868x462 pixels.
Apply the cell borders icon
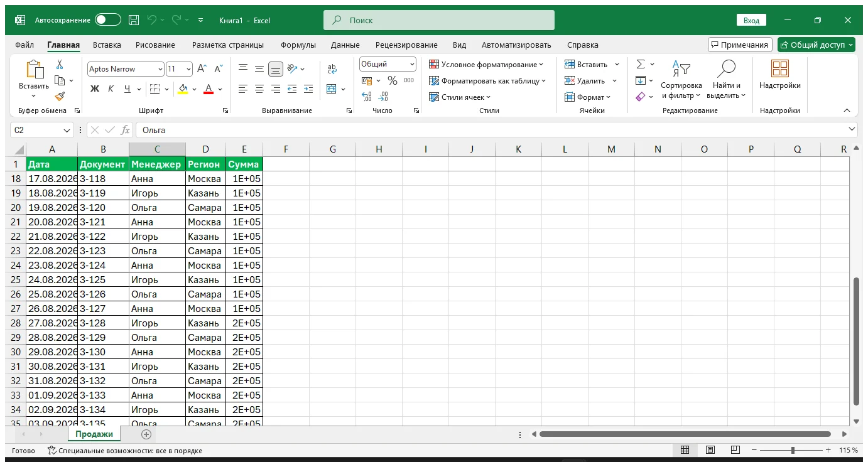155,89
